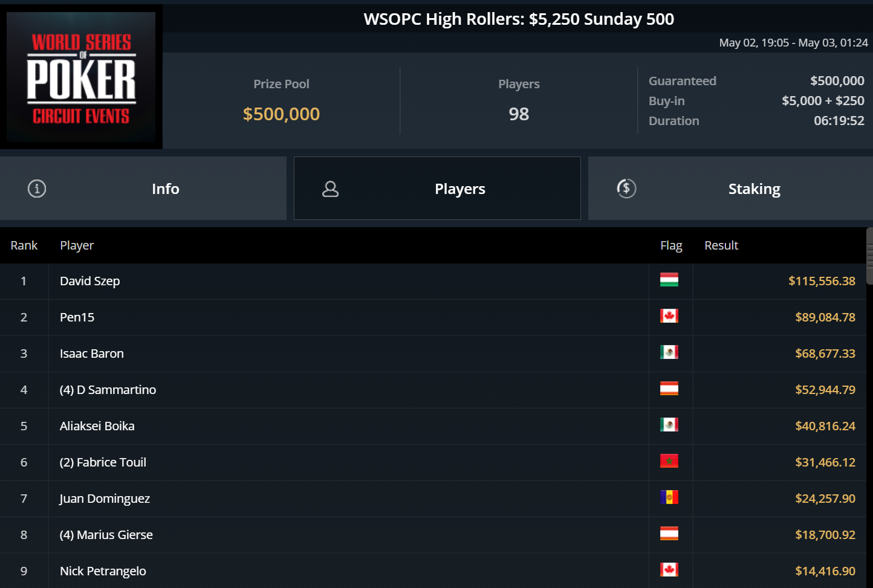The image size is (873, 588).
Task: Click Juan Dominguez's Andorra flag icon
Action: point(669,497)
